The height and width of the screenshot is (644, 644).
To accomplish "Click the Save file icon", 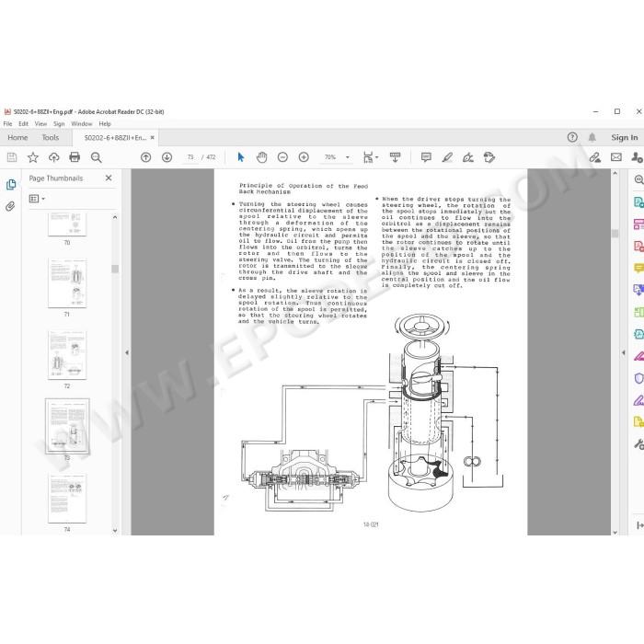I will (12, 157).
